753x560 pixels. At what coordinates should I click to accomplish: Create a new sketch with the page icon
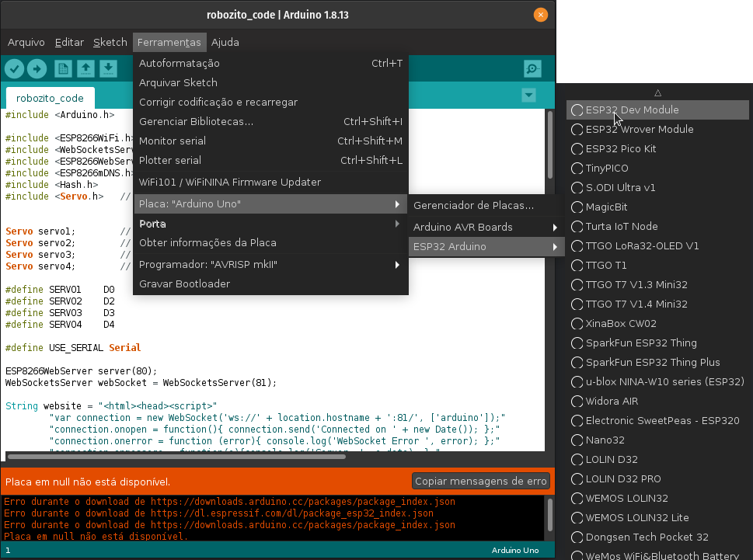tap(63, 69)
